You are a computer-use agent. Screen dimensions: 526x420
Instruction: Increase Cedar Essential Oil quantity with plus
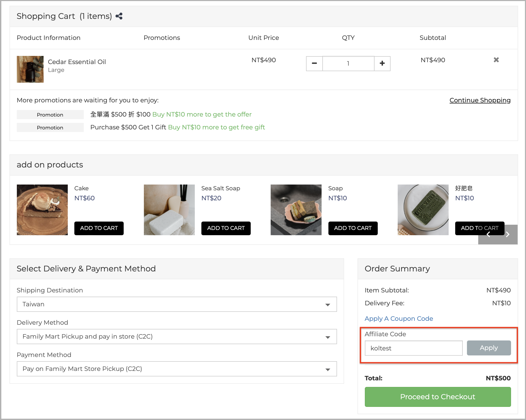382,63
